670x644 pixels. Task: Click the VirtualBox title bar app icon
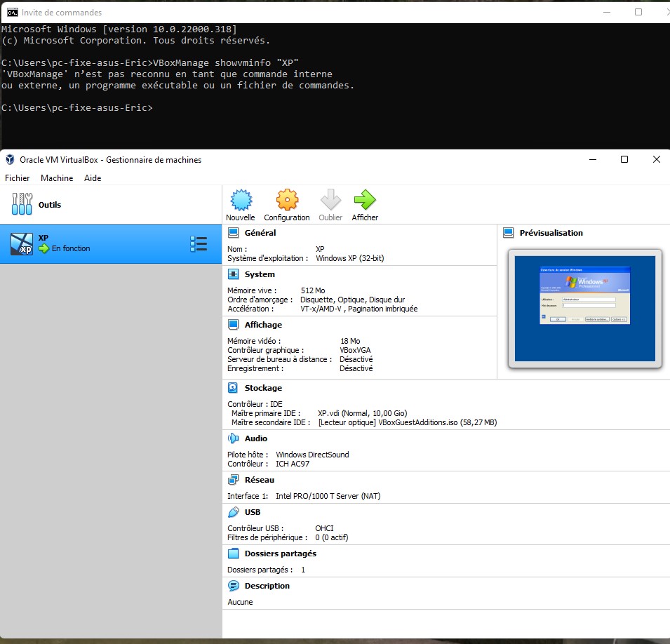point(10,160)
